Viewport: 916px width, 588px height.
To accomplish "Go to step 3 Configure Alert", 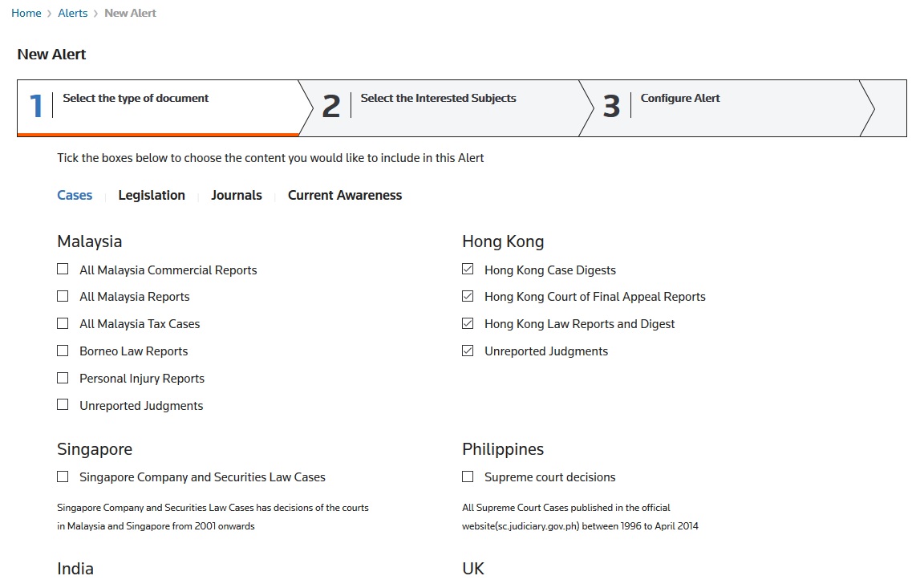I will click(728, 108).
